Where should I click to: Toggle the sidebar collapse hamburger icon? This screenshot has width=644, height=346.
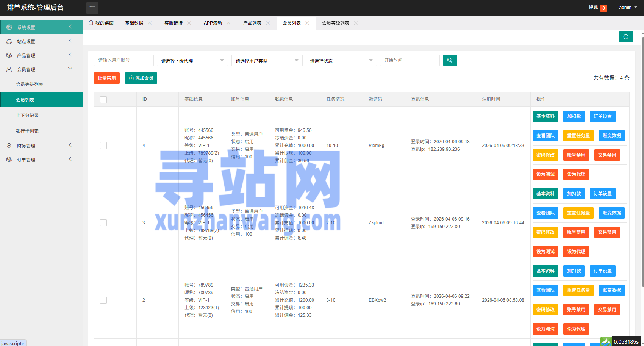tap(92, 8)
